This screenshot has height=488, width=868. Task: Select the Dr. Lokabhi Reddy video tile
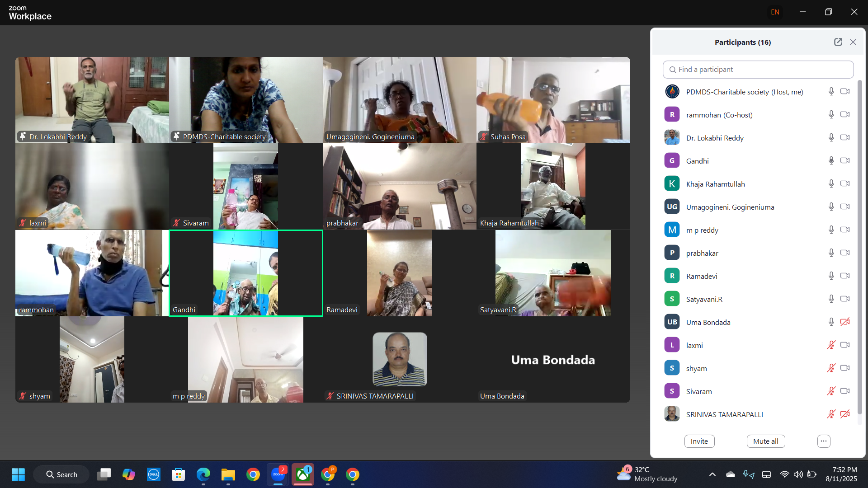92,100
